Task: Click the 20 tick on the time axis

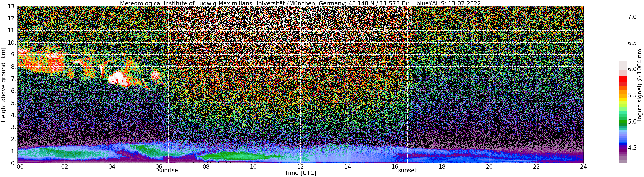Action: pyautogui.click(x=489, y=166)
